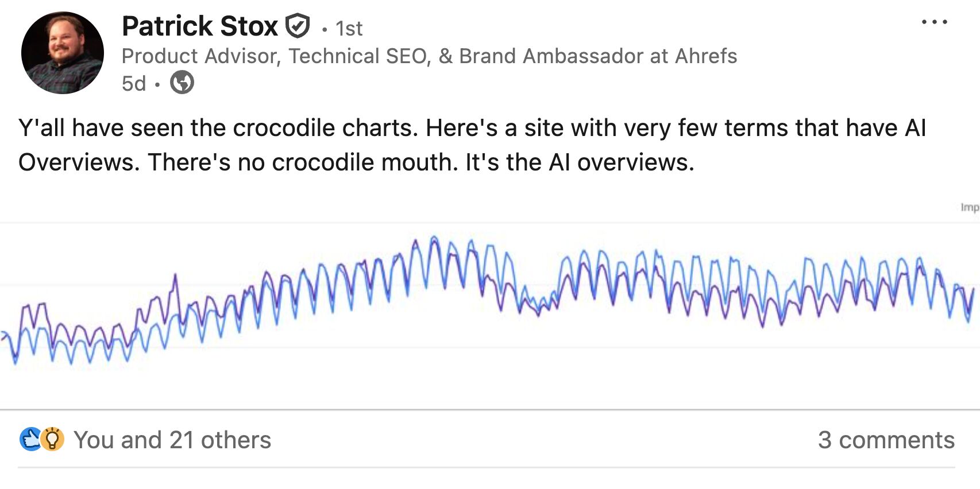Toggle post visibility settings via the globe

pyautogui.click(x=182, y=84)
